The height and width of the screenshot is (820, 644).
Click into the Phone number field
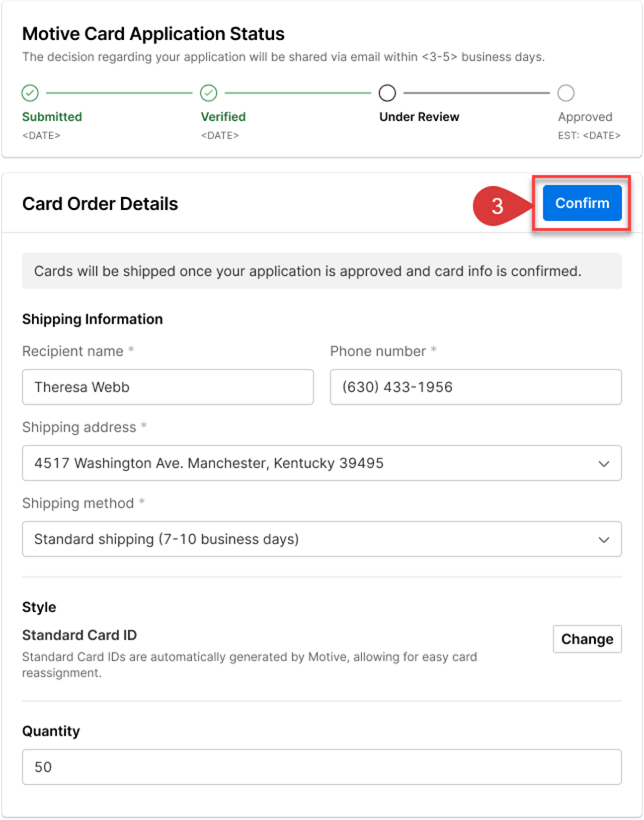coord(475,387)
